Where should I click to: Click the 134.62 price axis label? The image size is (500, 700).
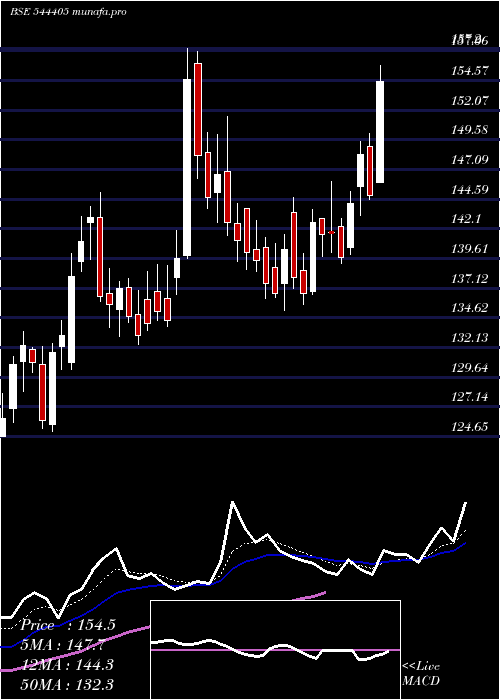pyautogui.click(x=470, y=308)
